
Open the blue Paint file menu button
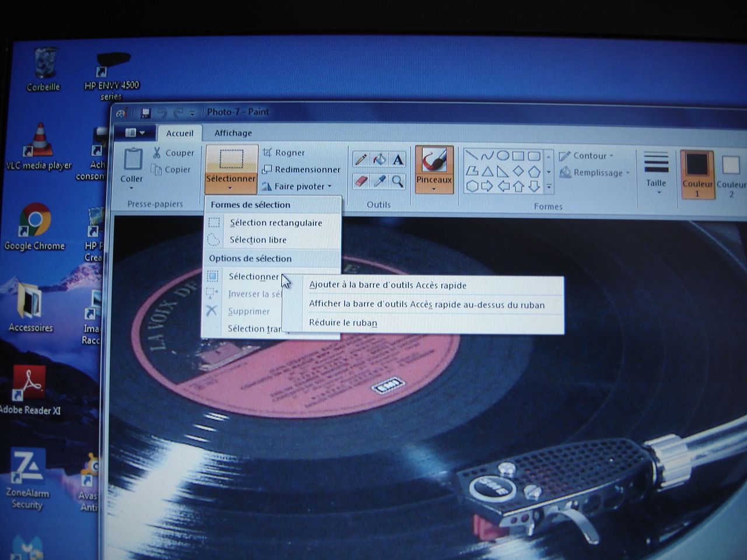(x=135, y=133)
